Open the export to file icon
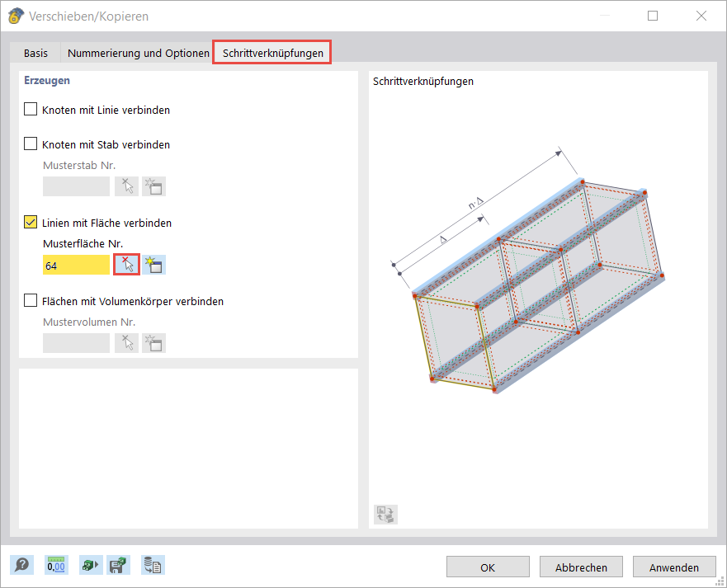Image resolution: width=727 pixels, height=588 pixels. point(153,565)
